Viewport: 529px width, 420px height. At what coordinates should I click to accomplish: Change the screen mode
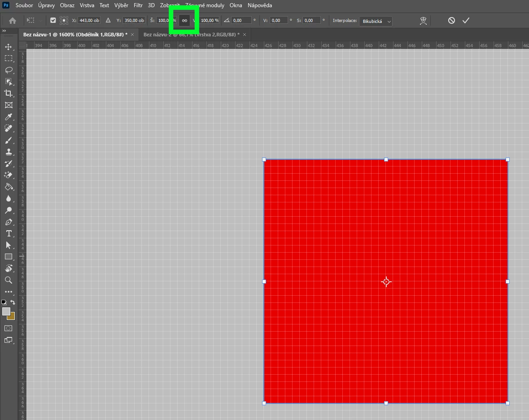(9, 340)
